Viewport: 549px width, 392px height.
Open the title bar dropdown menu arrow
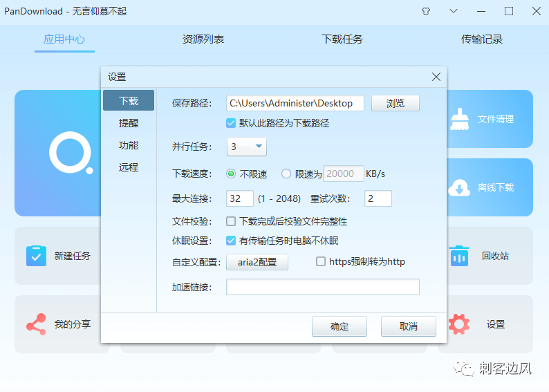(454, 11)
